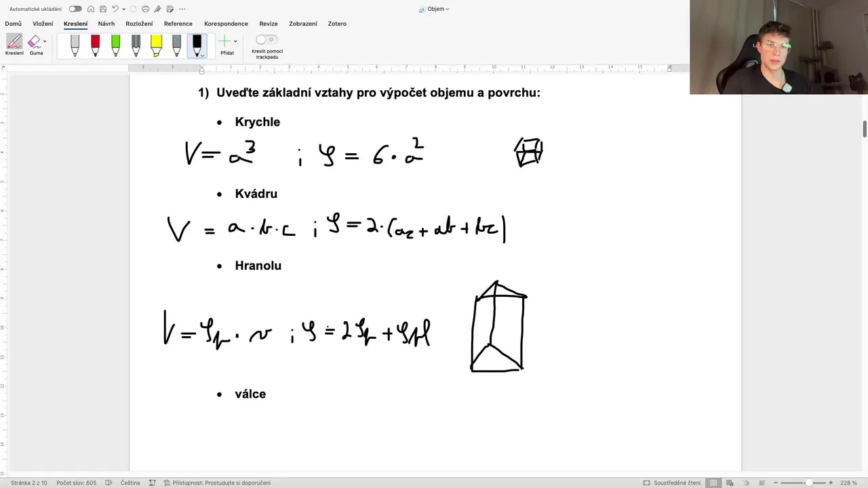Screen dimensions: 868x488
Task: Click the pen-edit quick access icon
Action: [x=157, y=9]
